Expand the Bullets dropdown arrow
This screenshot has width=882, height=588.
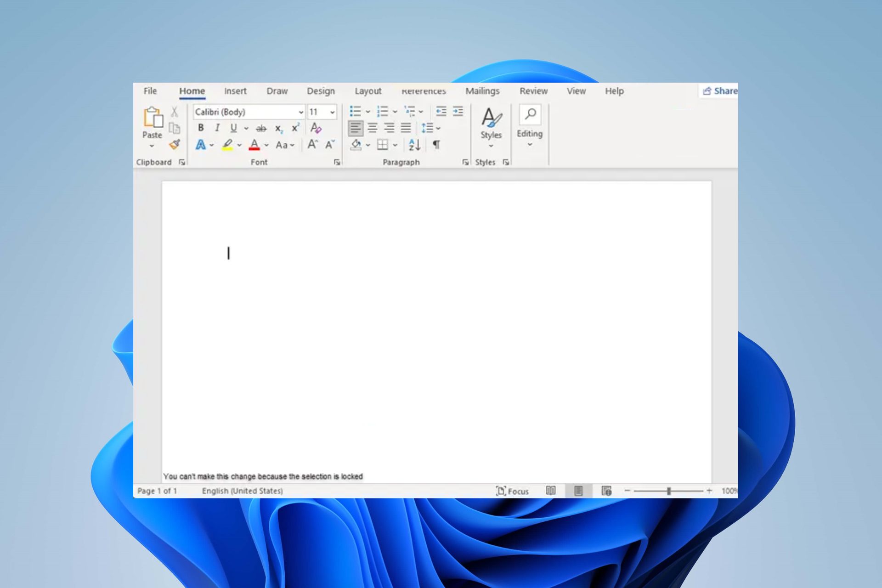pyautogui.click(x=368, y=112)
